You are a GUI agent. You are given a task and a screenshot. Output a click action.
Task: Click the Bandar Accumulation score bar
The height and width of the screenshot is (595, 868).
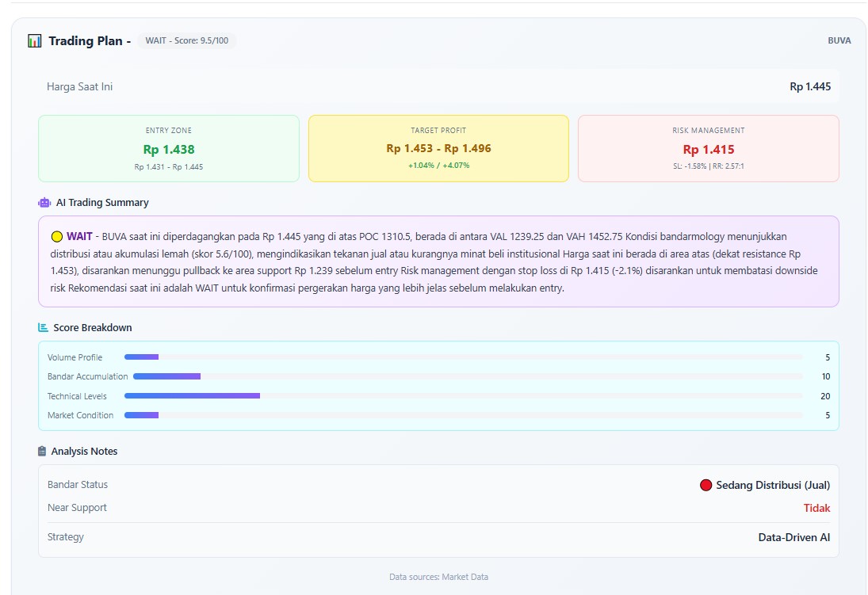468,376
